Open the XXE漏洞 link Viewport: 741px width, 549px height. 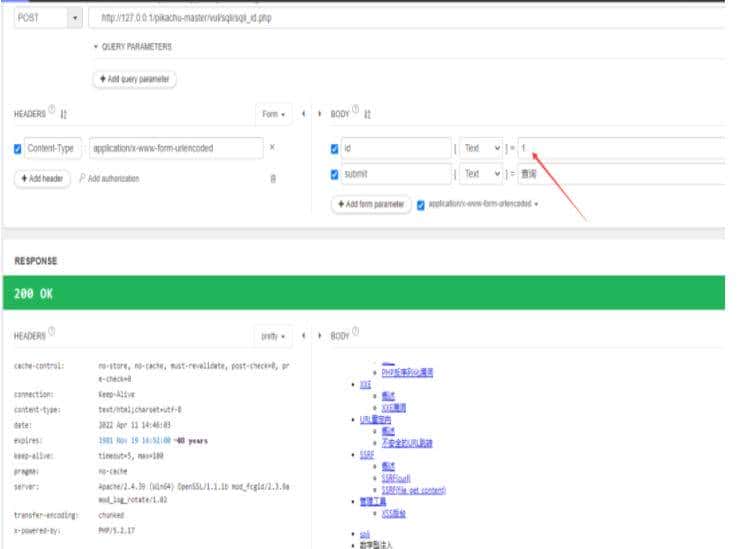coord(394,408)
